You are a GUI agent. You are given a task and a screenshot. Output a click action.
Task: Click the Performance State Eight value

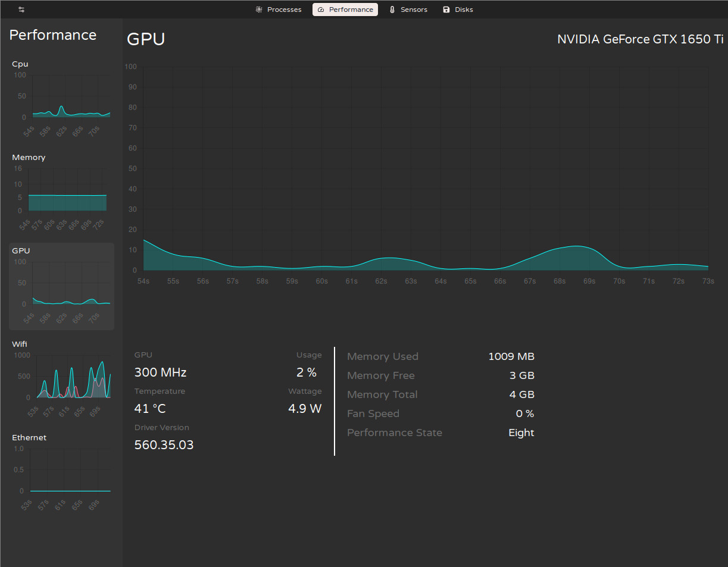521,433
